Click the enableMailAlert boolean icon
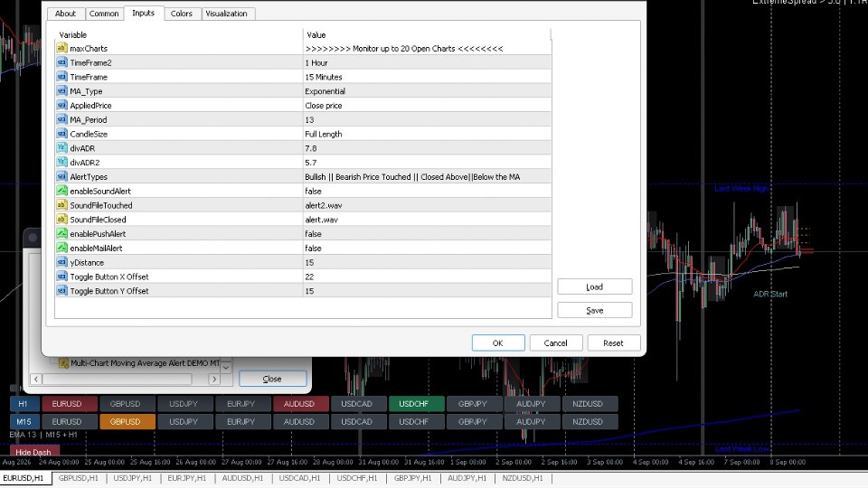 (x=61, y=248)
